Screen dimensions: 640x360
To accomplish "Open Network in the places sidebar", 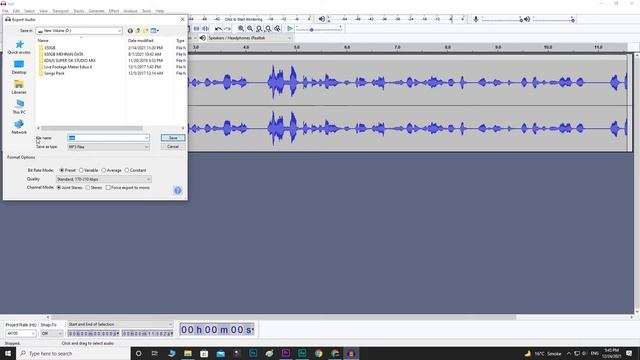I will (x=19, y=127).
